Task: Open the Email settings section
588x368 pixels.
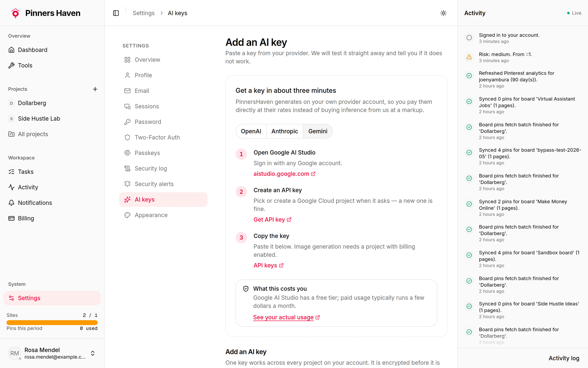Action: (163, 91)
